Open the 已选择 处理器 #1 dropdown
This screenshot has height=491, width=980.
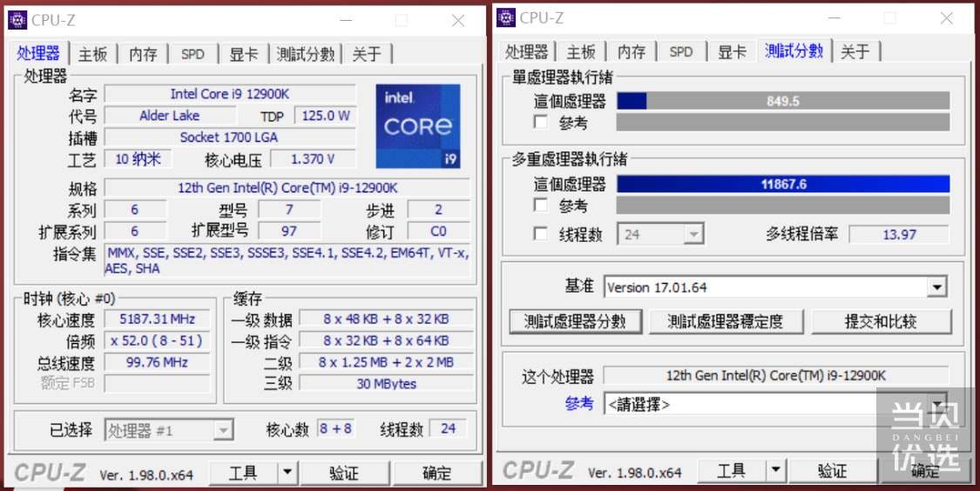click(169, 430)
